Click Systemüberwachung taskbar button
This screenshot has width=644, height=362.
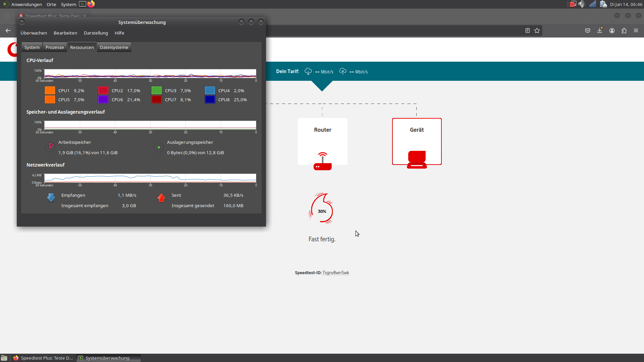point(107,358)
